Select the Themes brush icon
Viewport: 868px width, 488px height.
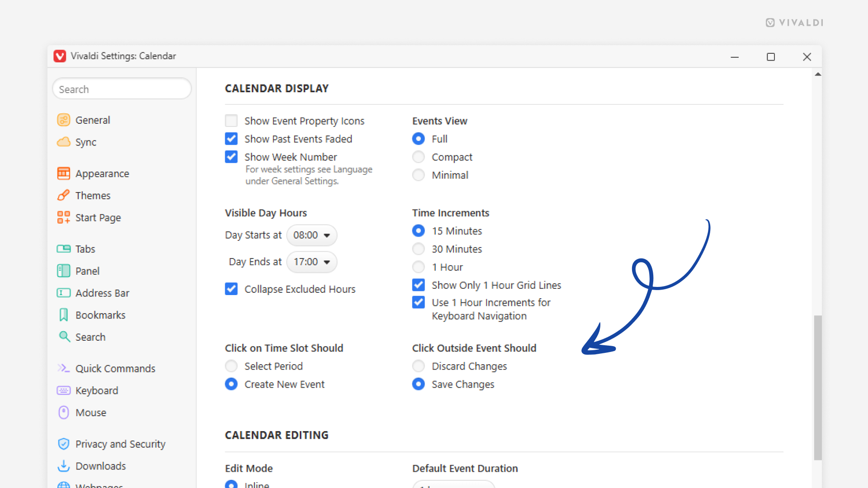point(64,195)
